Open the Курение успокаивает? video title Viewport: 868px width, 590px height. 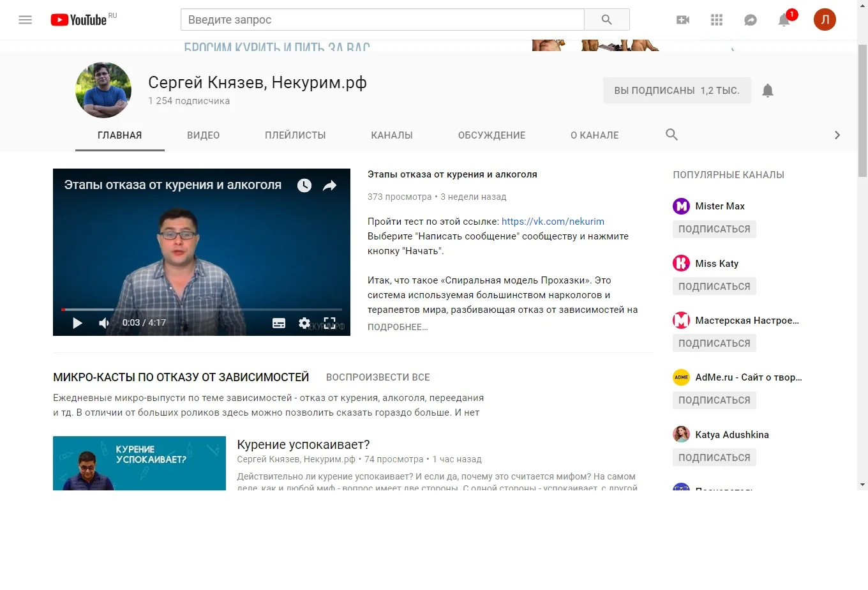pos(303,444)
